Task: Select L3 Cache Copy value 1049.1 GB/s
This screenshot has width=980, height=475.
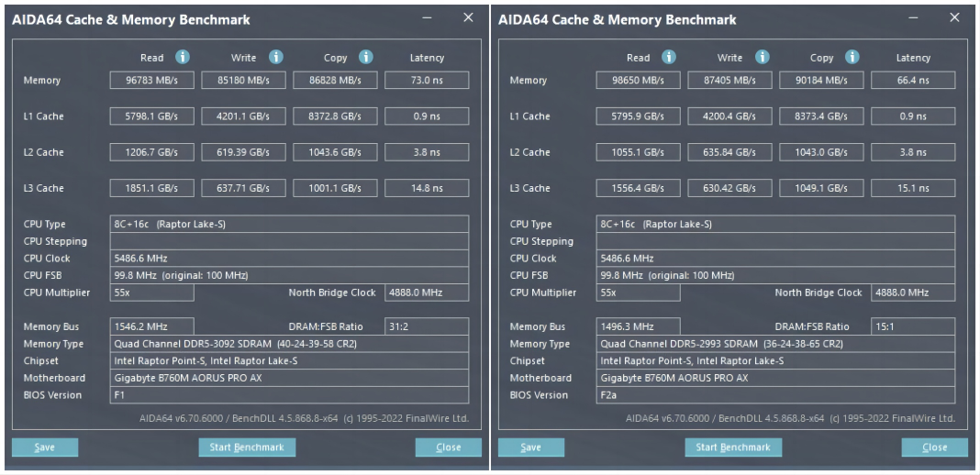Action: (x=821, y=188)
